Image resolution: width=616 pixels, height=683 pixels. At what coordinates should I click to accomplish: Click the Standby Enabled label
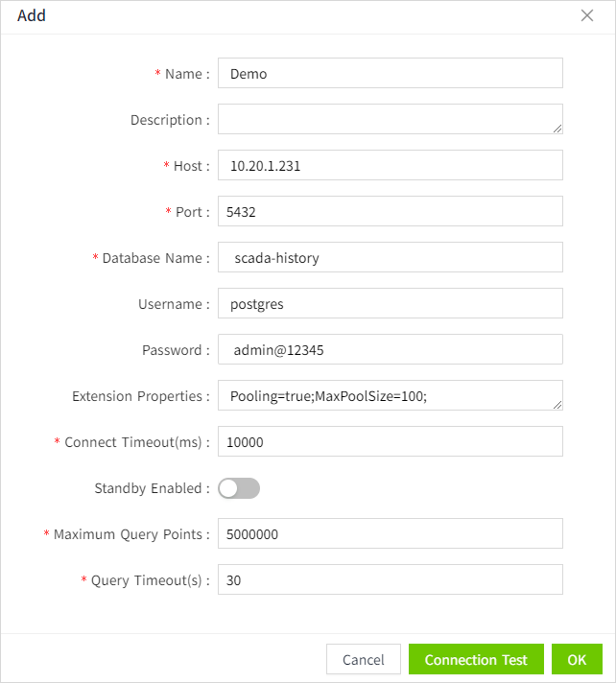[152, 488]
